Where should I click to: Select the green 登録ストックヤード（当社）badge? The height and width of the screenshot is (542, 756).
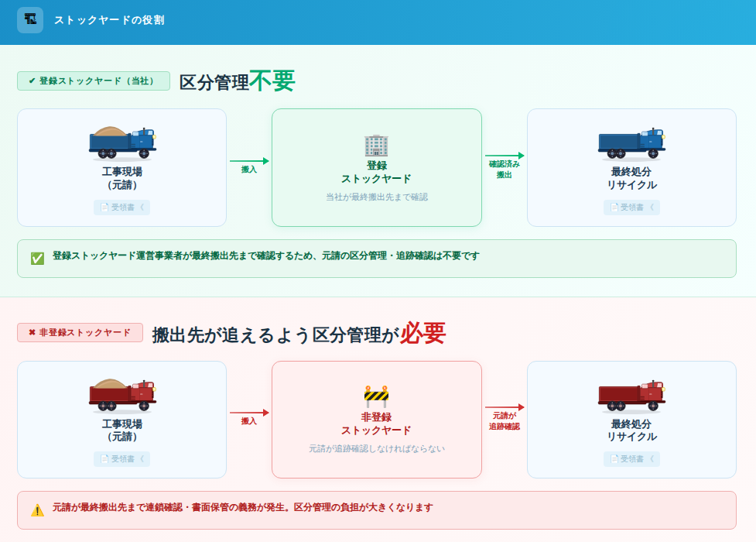point(94,81)
